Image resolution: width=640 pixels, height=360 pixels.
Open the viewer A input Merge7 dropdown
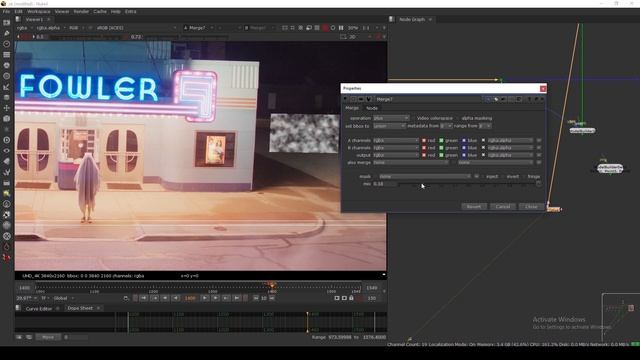coord(199,28)
